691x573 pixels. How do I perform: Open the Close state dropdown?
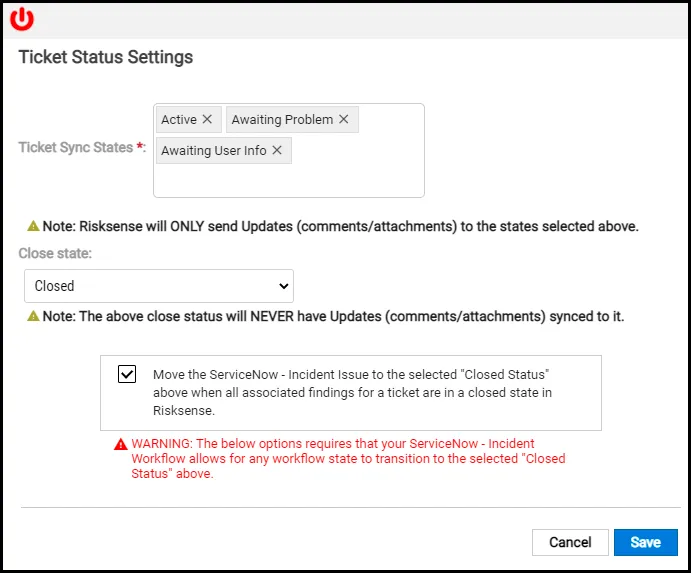(x=159, y=286)
